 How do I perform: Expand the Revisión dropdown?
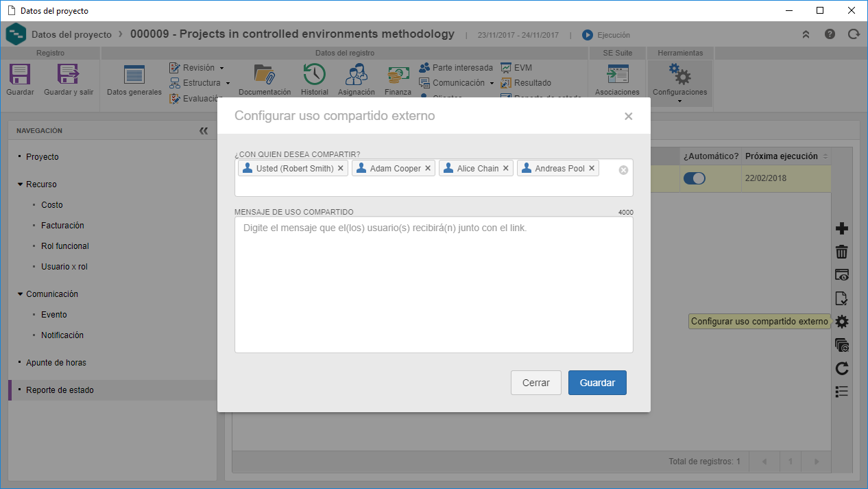(221, 68)
